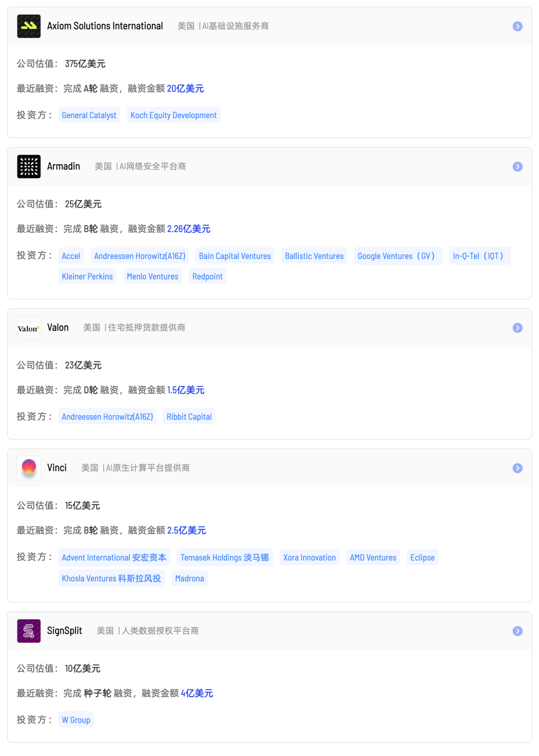The image size is (539, 756).
Task: Click the description 住宅抵押贷款提供商
Action: tap(147, 327)
